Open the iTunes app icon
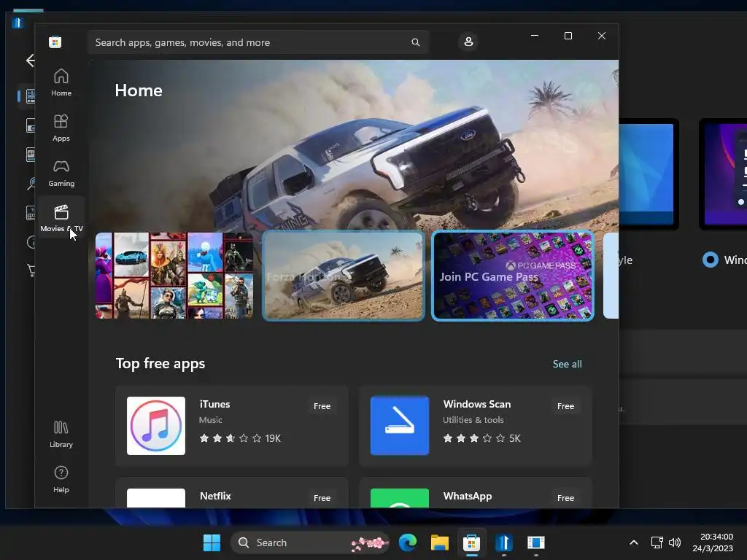The image size is (747, 560). (x=156, y=426)
